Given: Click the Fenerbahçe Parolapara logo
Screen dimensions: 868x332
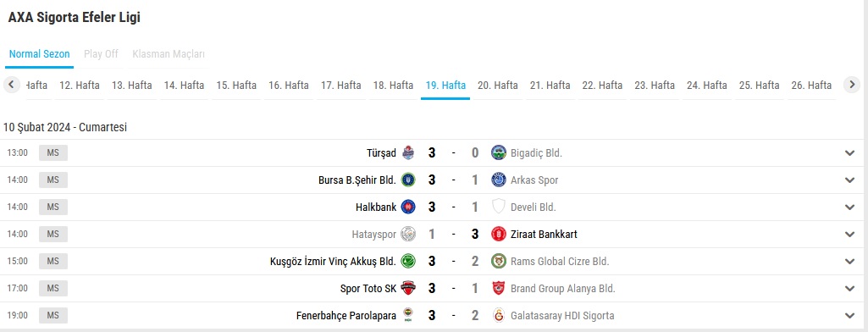Looking at the screenshot, I should 408,315.
